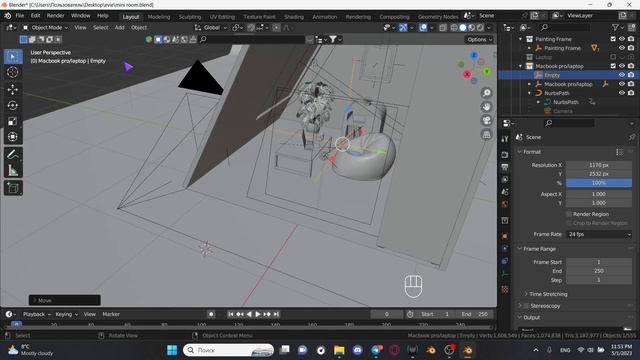Switch to the Shading workspace tab
640x360 pixels.
coord(294,17)
